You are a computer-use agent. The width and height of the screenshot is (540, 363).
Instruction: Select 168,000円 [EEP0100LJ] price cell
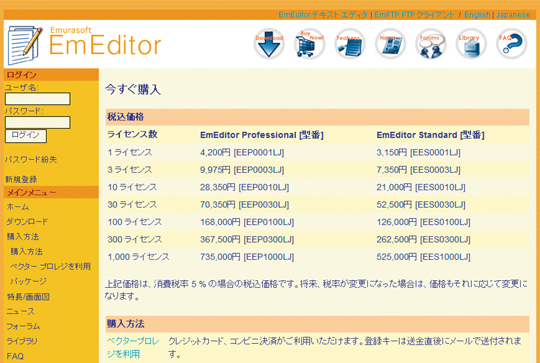click(x=247, y=222)
